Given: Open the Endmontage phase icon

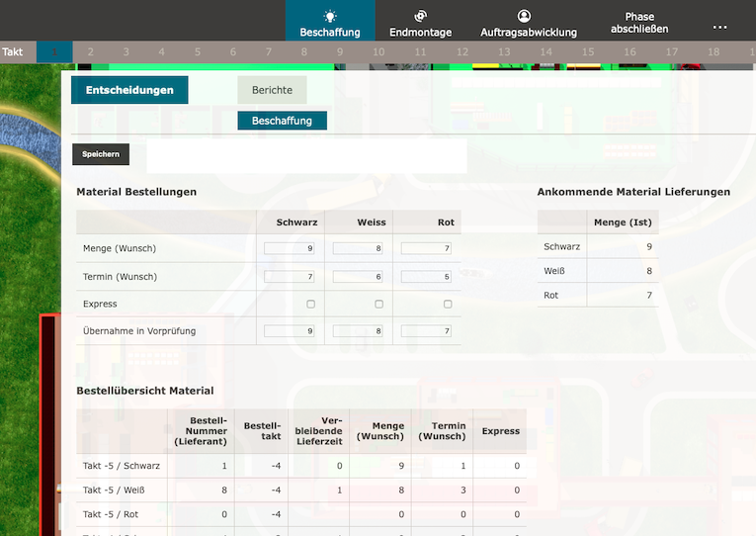Looking at the screenshot, I should (x=420, y=16).
